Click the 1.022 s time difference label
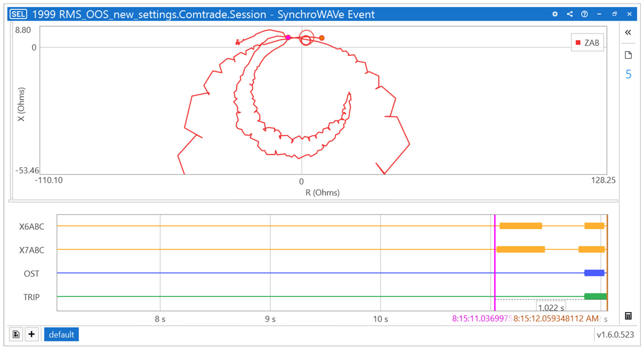The height and width of the screenshot is (350, 644). (551, 307)
